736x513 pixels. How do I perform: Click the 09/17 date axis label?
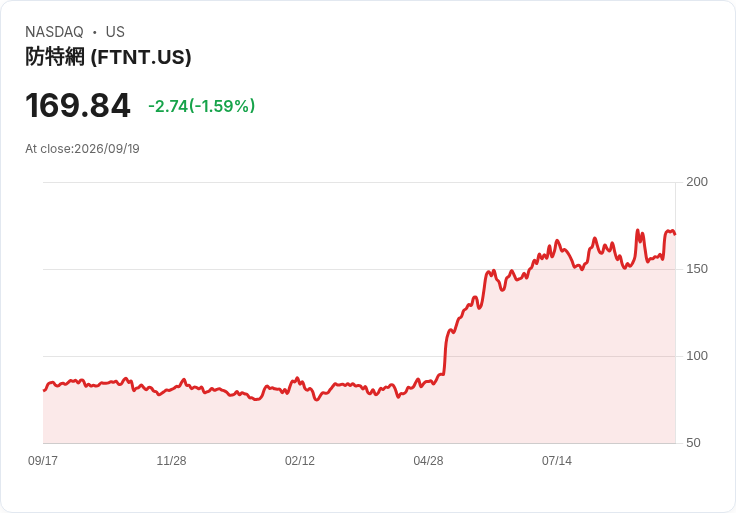coord(43,461)
